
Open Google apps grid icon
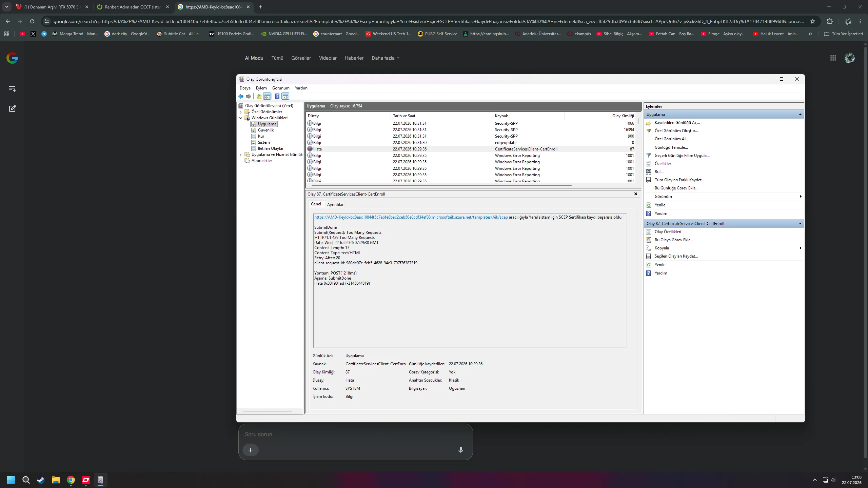tap(833, 58)
